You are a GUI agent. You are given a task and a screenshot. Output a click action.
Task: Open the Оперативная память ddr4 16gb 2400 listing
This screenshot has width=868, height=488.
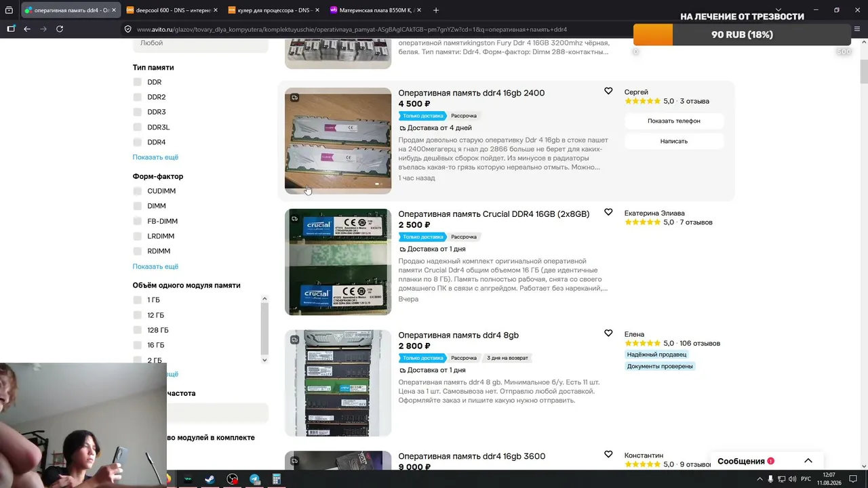[x=471, y=93]
